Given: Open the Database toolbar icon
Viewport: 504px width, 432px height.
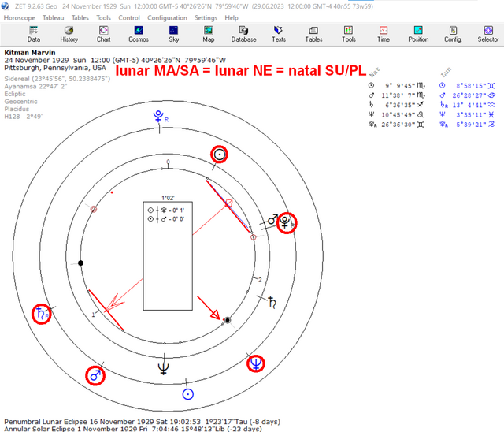Looking at the screenshot, I should click(x=243, y=34).
